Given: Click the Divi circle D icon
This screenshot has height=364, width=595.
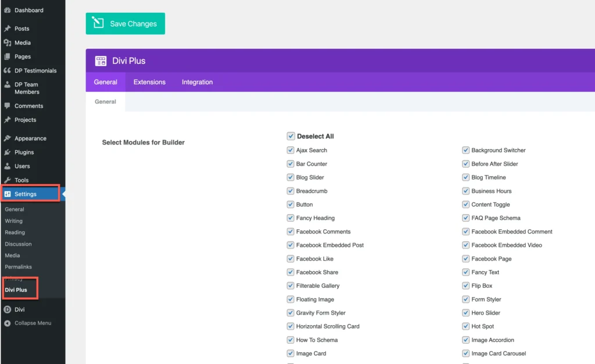Looking at the screenshot, I should coord(7,309).
